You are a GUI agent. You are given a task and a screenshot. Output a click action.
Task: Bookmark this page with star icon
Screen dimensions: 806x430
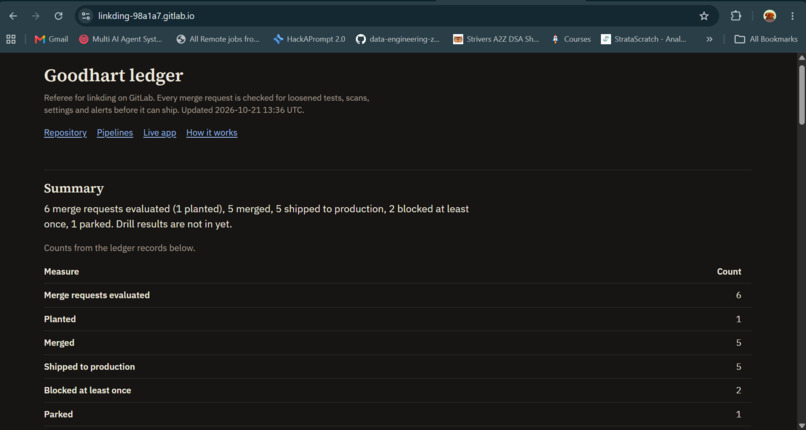point(704,16)
